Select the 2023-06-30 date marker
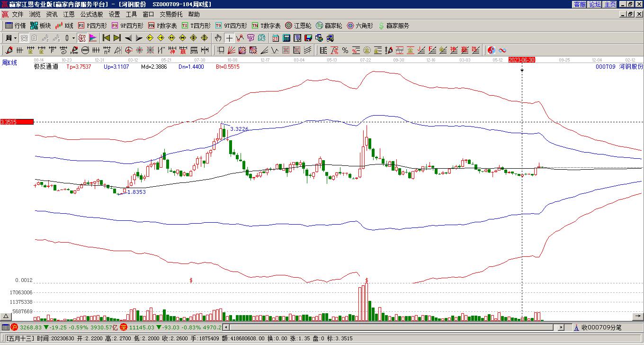Viewport: 644px width, 345px height. (522, 60)
